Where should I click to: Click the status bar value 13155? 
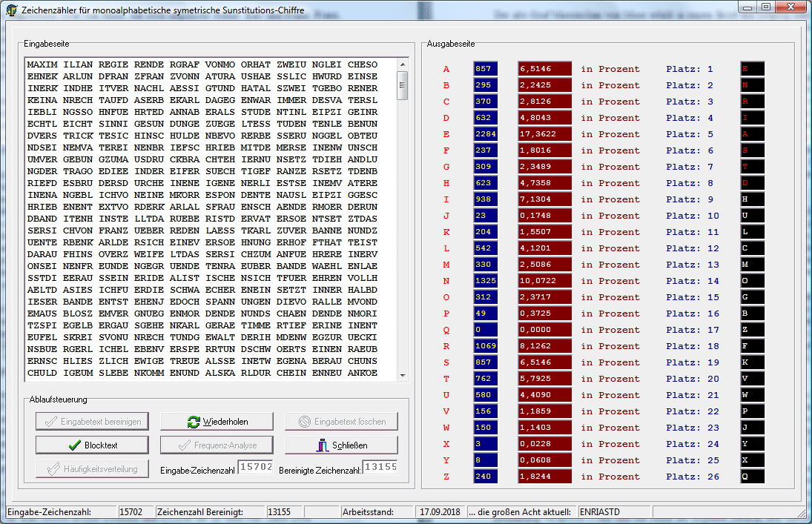279,512
